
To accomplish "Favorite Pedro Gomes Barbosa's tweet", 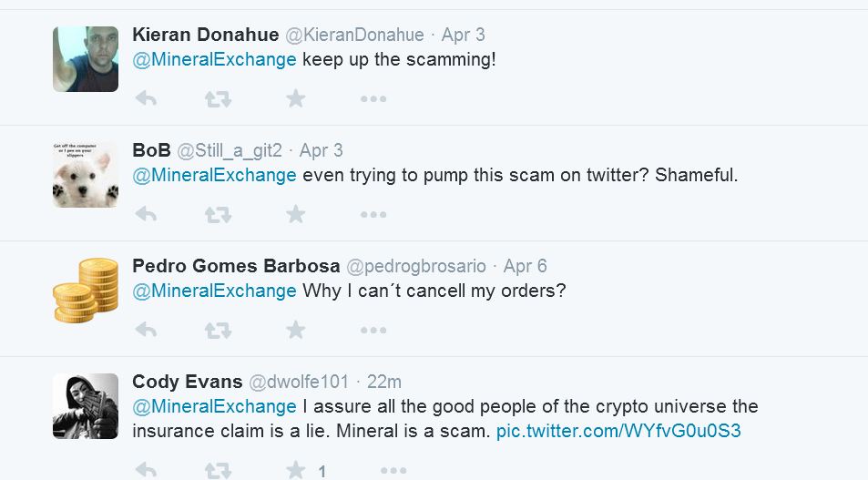I will [296, 330].
